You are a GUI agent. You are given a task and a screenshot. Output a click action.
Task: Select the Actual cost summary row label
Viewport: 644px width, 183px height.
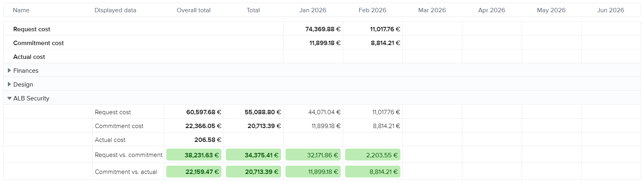[x=29, y=57]
